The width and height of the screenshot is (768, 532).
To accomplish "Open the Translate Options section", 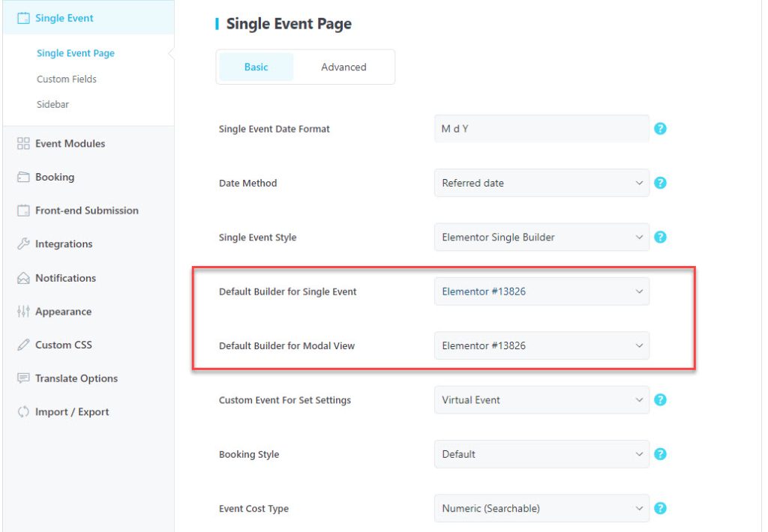I will pyautogui.click(x=76, y=378).
